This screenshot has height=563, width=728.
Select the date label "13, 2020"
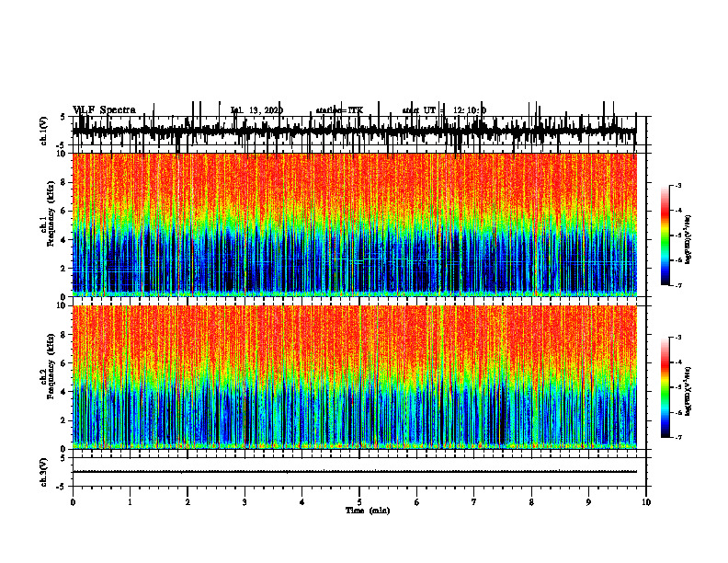click(266, 110)
